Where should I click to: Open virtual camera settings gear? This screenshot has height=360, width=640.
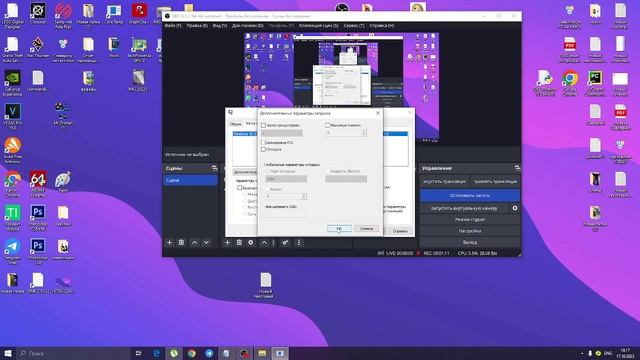coord(515,208)
